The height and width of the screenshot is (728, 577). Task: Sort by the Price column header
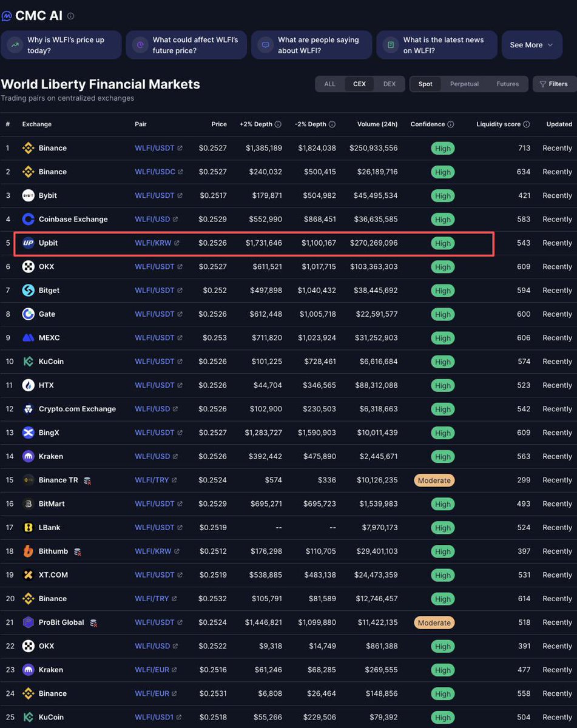coord(219,124)
